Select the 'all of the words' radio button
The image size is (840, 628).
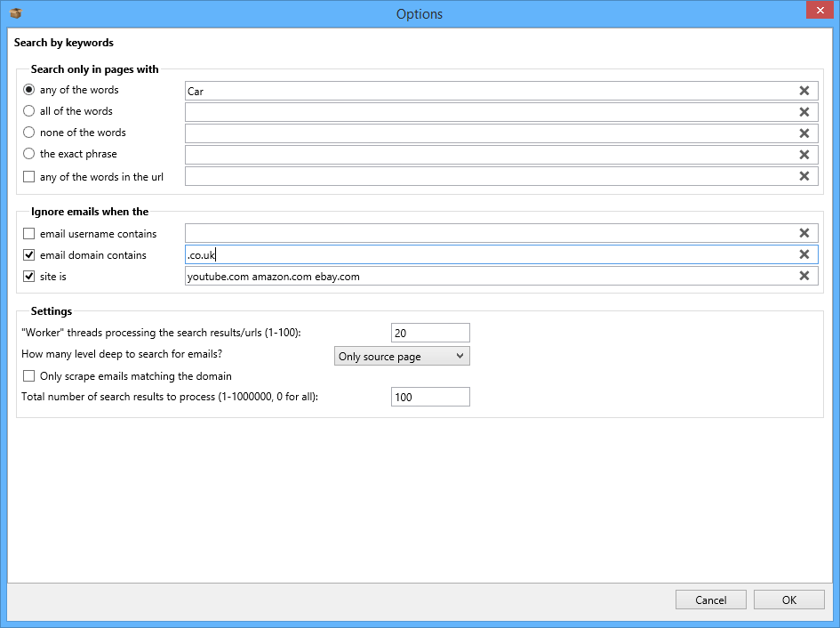click(x=29, y=111)
